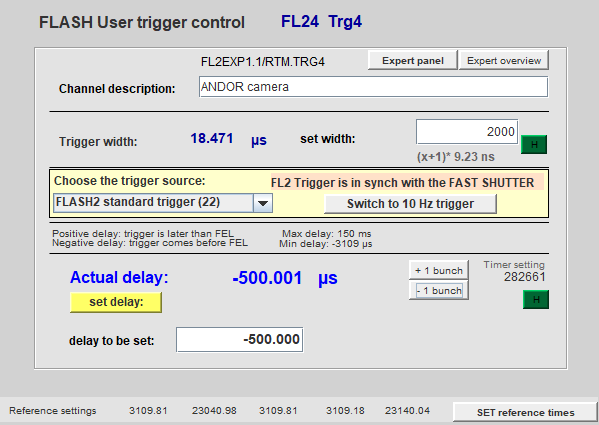
Task: Click the set width input showing 2000
Action: click(467, 132)
